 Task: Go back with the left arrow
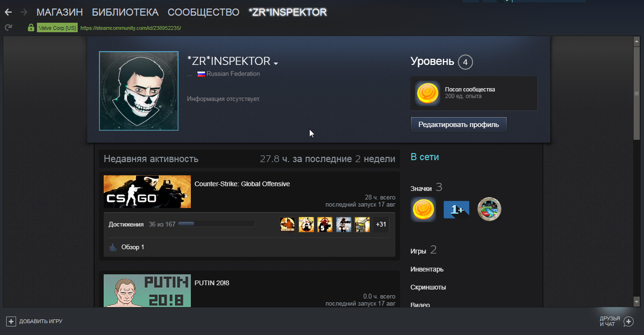click(8, 12)
